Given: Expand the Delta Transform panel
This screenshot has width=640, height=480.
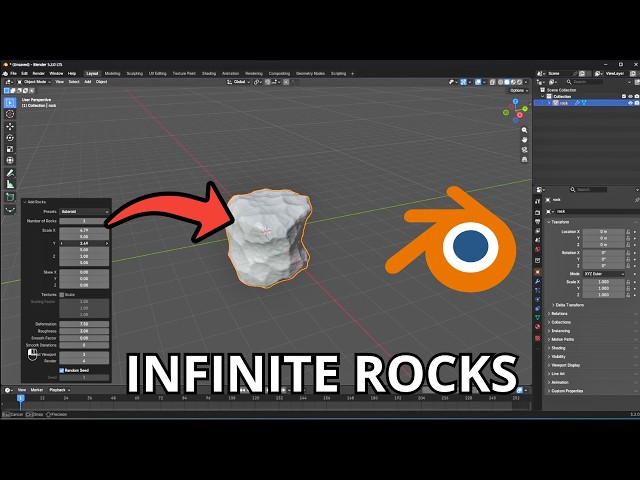Looking at the screenshot, I should [568, 305].
